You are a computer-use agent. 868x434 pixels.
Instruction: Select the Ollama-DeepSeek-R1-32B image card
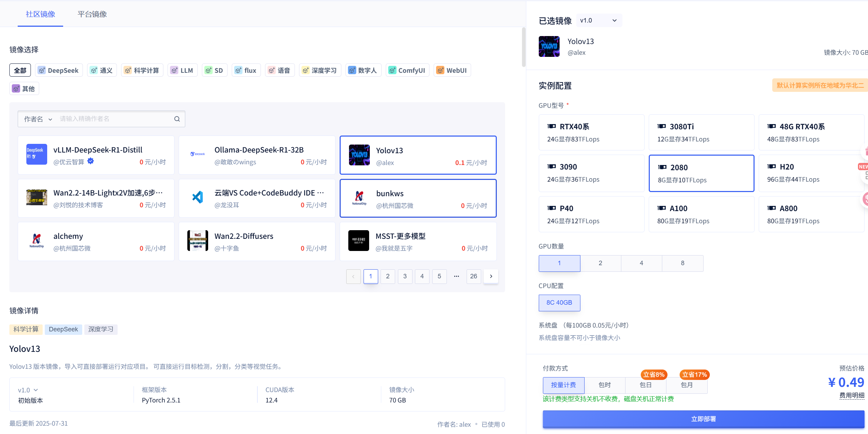pyautogui.click(x=257, y=155)
